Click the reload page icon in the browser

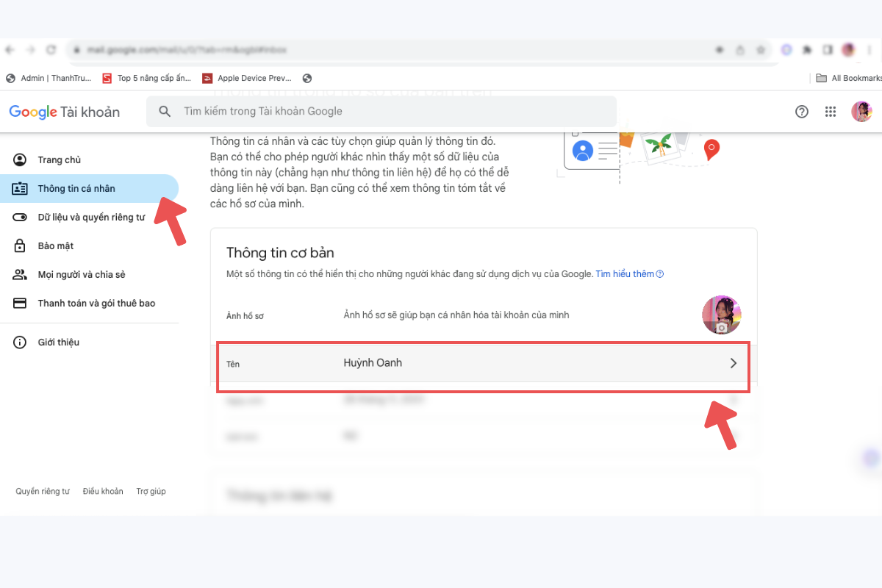[x=50, y=49]
